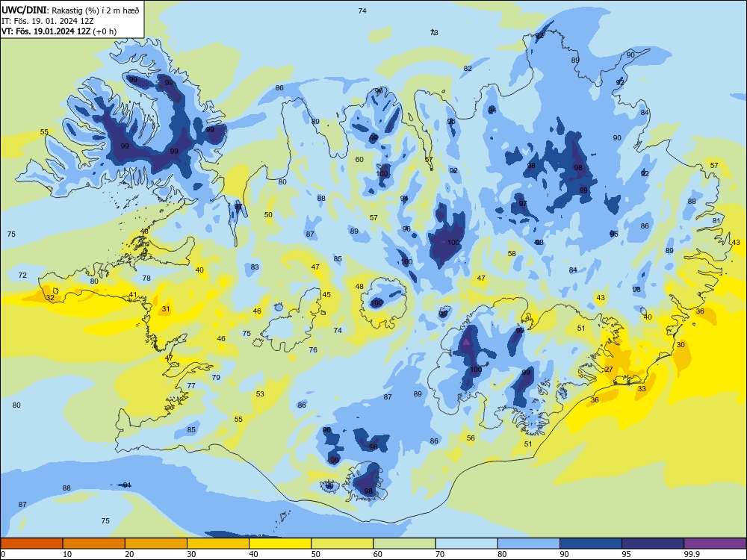Click the humidity value '83' on the map

point(255,267)
